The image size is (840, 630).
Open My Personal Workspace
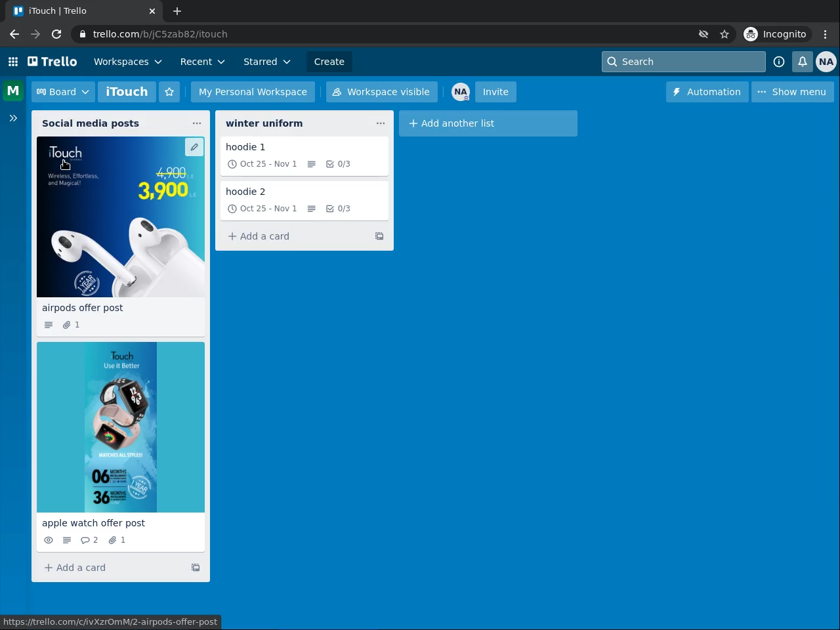[253, 92]
